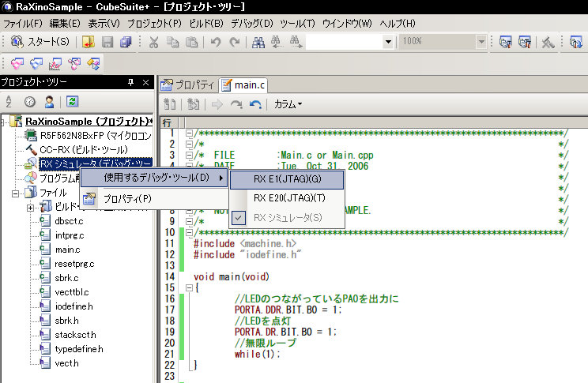Click the second blue solution-list icon
The width and height of the screenshot is (588, 383).
click(x=36, y=64)
